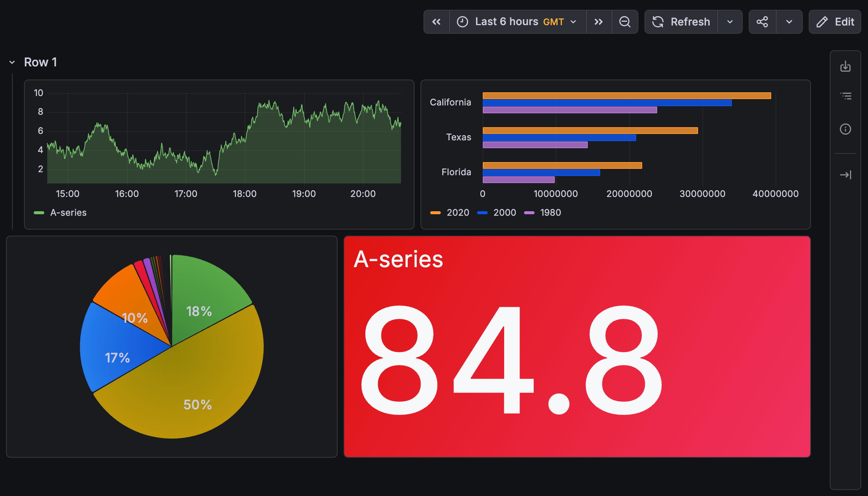Toggle the 2000 legend series

(505, 213)
